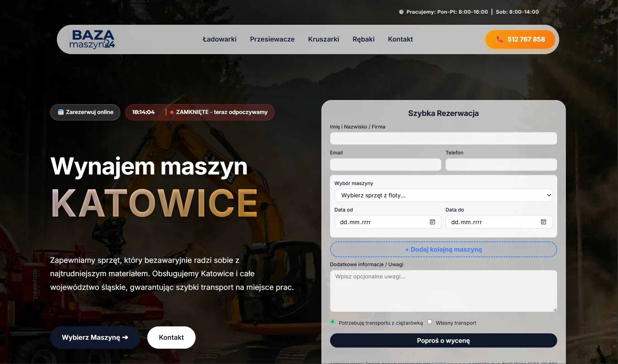Open the Data do calendar picker icon

pos(544,222)
